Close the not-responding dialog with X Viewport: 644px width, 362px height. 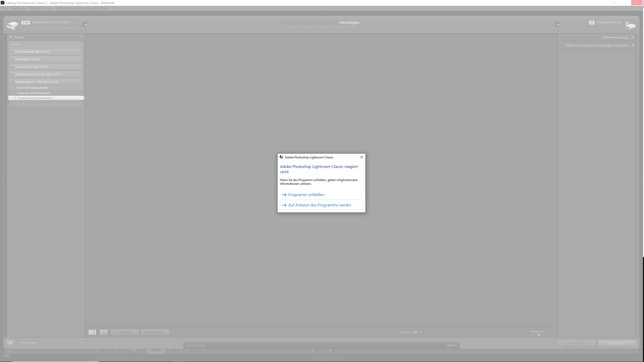coord(361,157)
